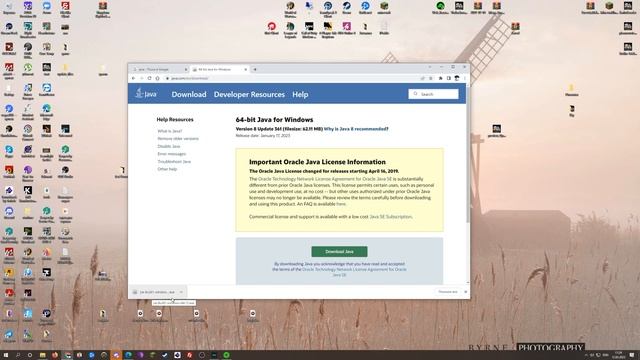Close the first browser tab

click(x=186, y=69)
